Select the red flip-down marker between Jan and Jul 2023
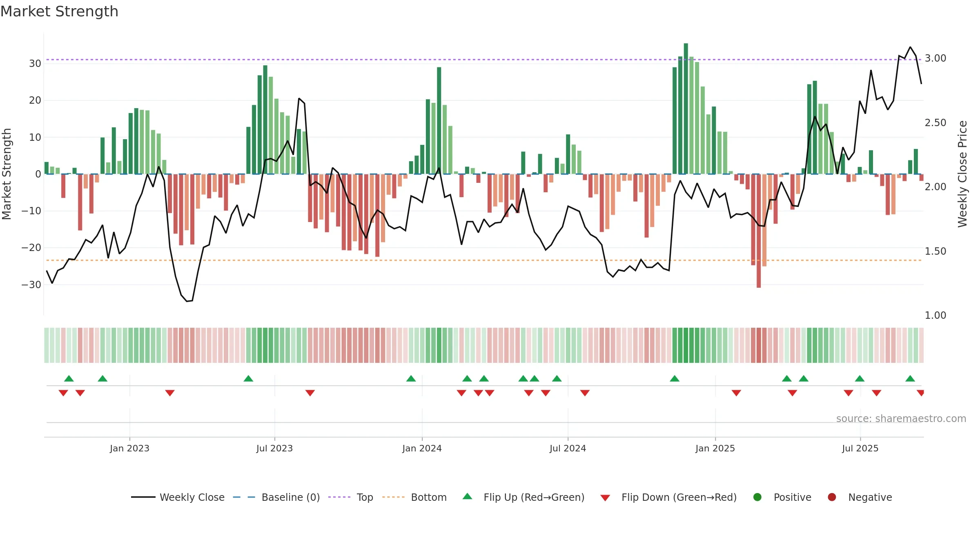This screenshot has width=980, height=551. tap(170, 393)
